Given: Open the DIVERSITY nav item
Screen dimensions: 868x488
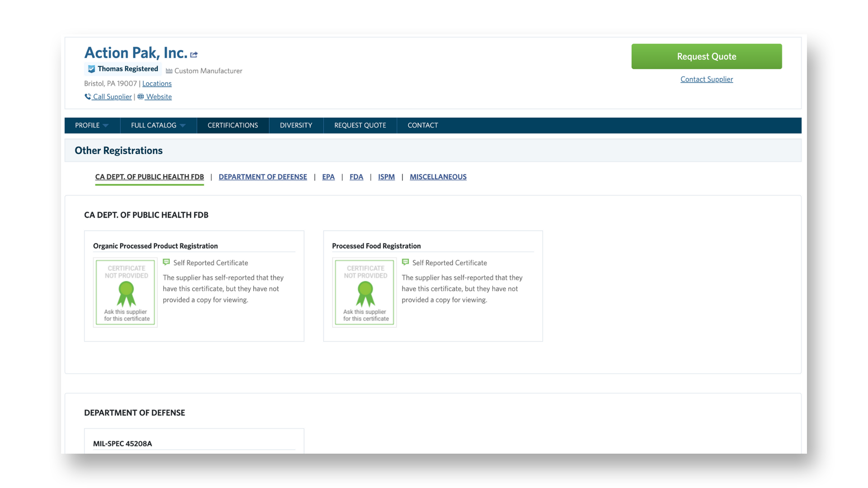Looking at the screenshot, I should [296, 126].
